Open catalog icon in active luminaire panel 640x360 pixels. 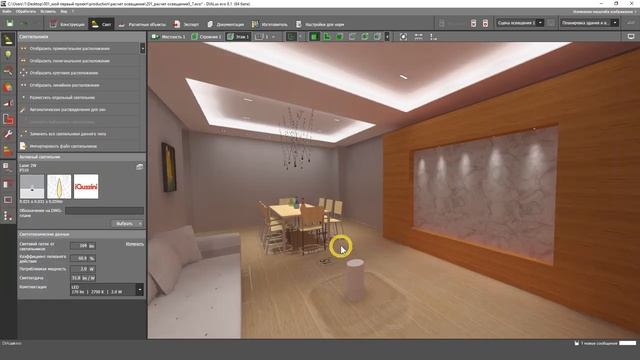140,167
